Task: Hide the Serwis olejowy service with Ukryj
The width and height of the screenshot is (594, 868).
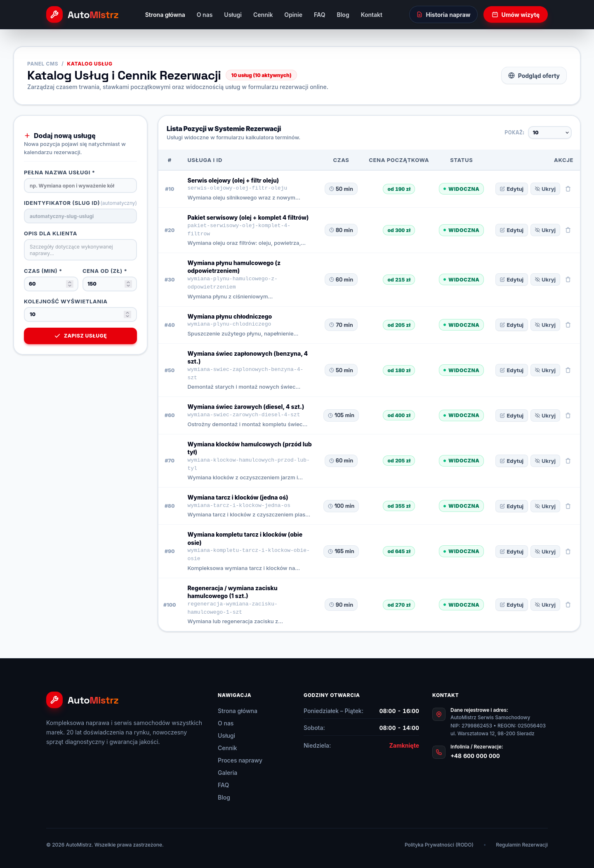Action: (545, 189)
